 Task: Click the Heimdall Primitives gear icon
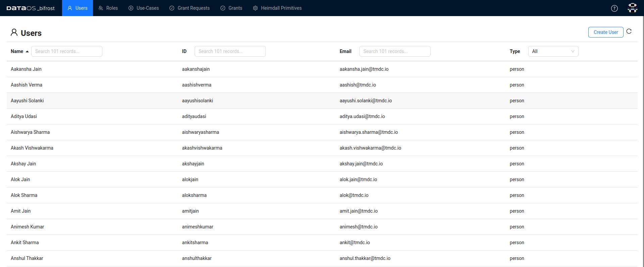255,8
